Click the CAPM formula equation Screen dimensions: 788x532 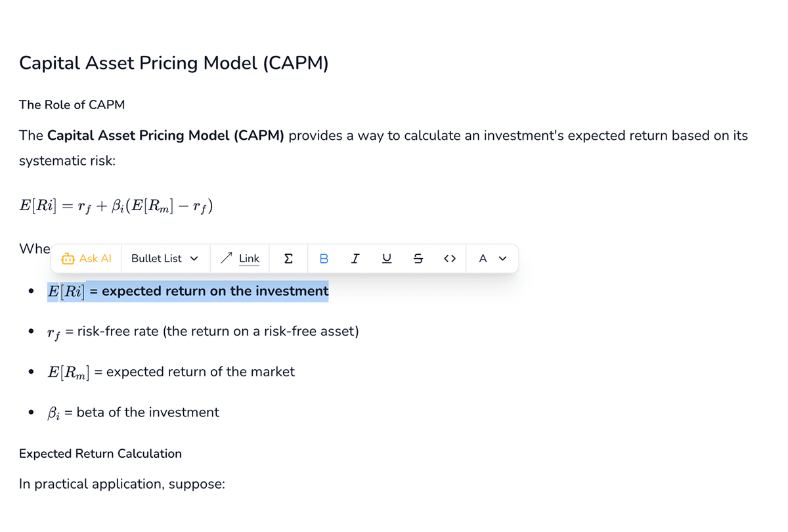[x=115, y=205]
